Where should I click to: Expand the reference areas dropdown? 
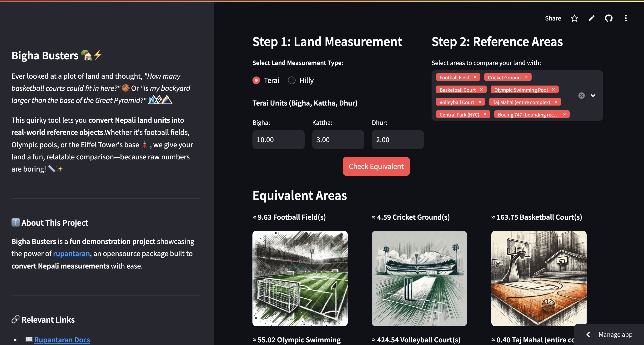pyautogui.click(x=593, y=96)
